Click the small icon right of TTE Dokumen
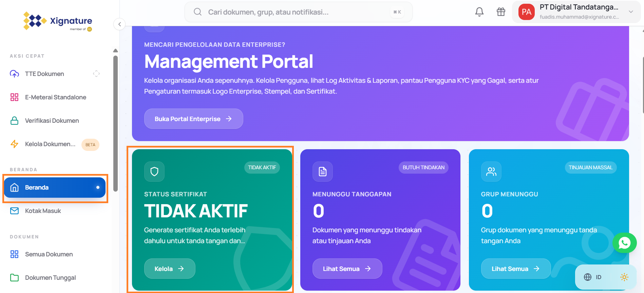Viewport: 644px width, 293px height. coord(96,74)
